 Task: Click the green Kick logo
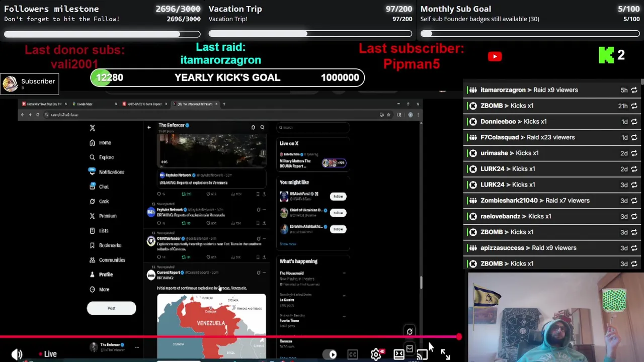(x=606, y=55)
